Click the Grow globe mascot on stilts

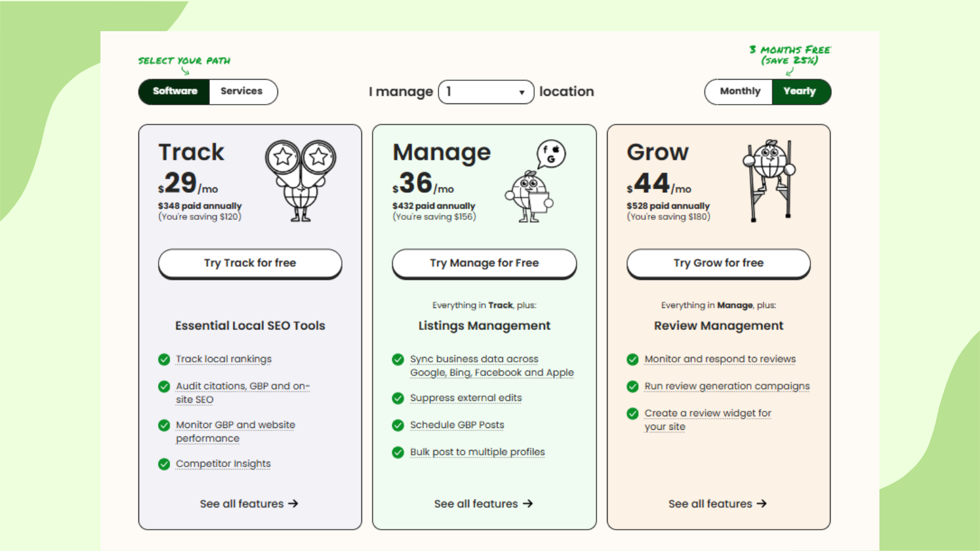(769, 181)
